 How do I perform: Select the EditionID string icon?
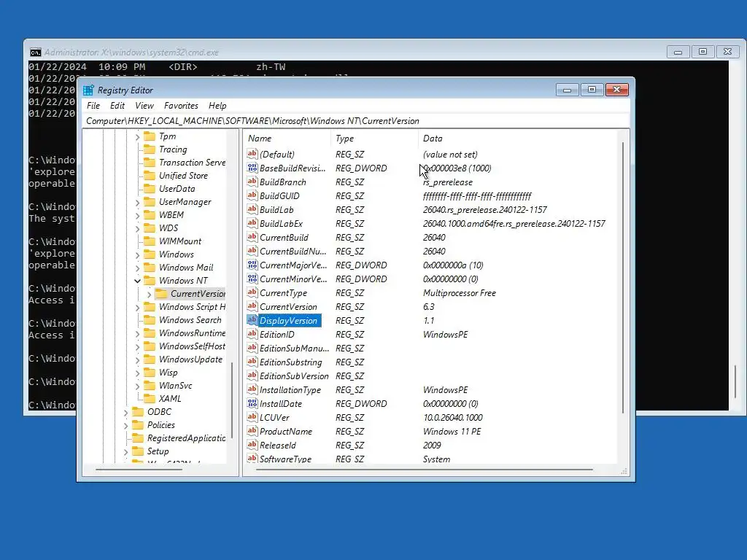click(x=252, y=334)
